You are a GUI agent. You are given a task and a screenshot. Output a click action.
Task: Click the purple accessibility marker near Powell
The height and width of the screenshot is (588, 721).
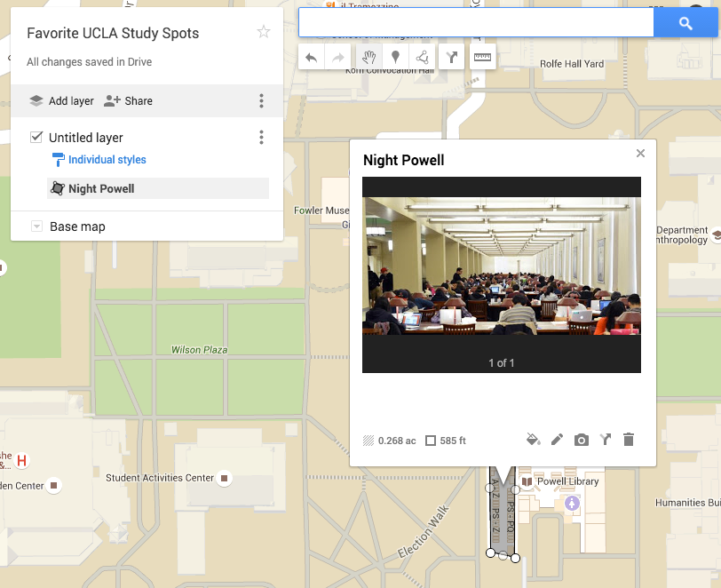[572, 503]
